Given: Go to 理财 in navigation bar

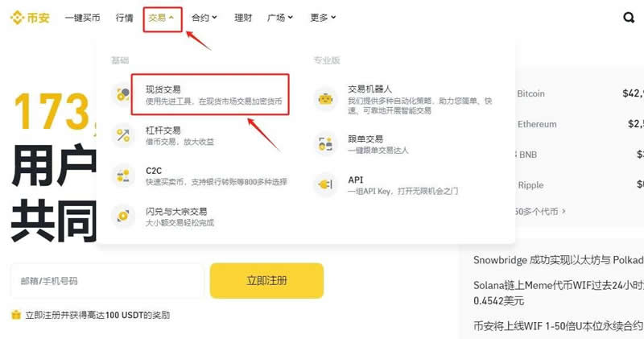Looking at the screenshot, I should (x=243, y=18).
